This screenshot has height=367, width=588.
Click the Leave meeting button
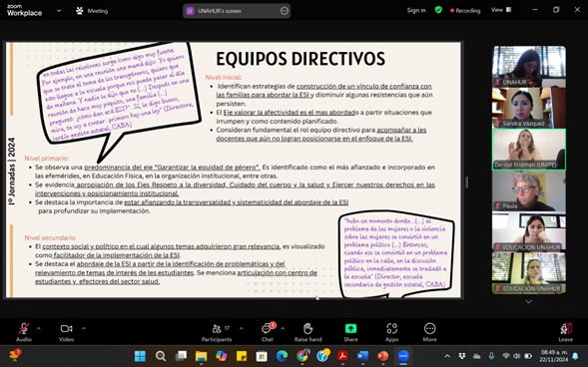coord(565,332)
